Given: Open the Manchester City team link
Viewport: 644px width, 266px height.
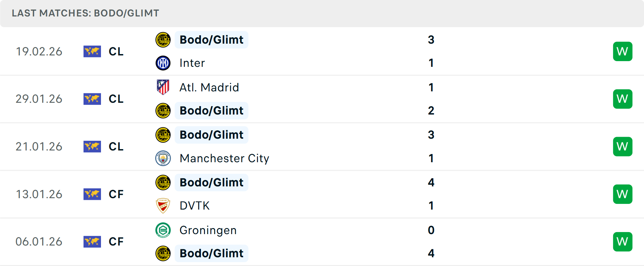Looking at the screenshot, I should pyautogui.click(x=224, y=158).
